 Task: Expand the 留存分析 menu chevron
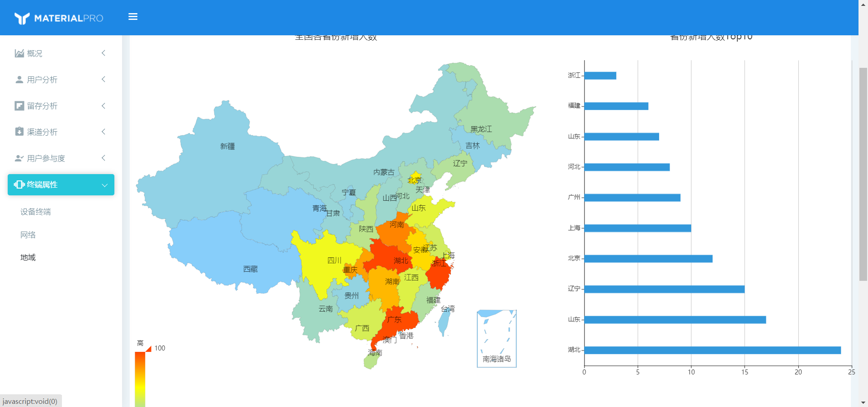click(x=104, y=106)
